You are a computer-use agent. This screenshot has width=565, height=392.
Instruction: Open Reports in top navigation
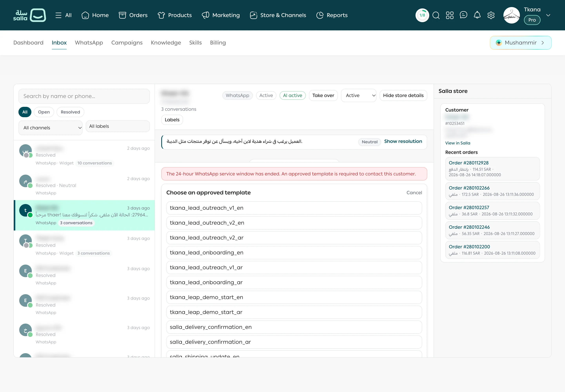[332, 15]
